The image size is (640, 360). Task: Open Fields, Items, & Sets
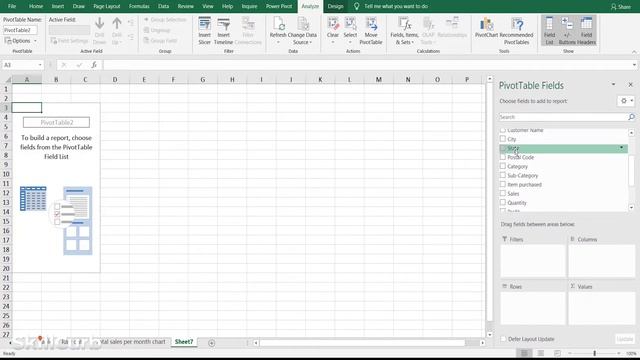click(x=404, y=31)
